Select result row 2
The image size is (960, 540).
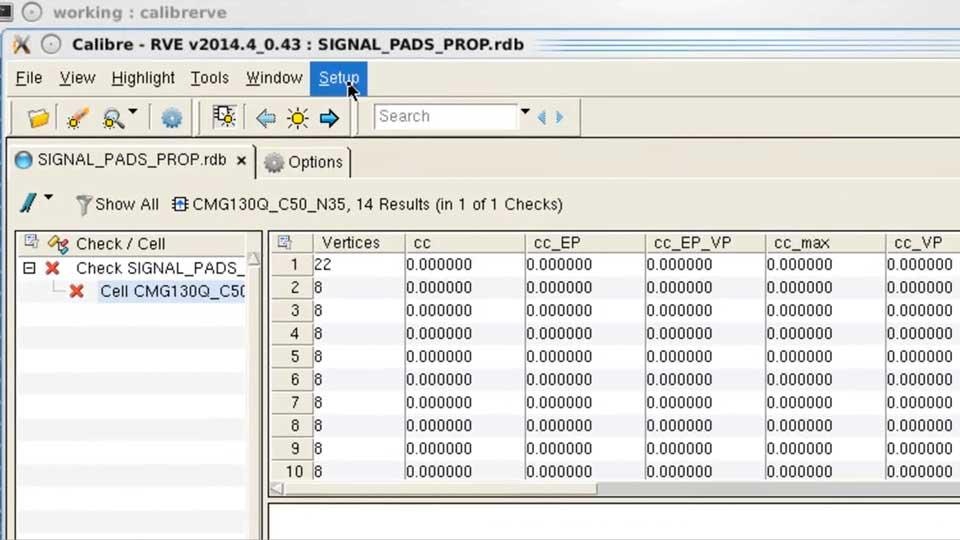coord(293,288)
